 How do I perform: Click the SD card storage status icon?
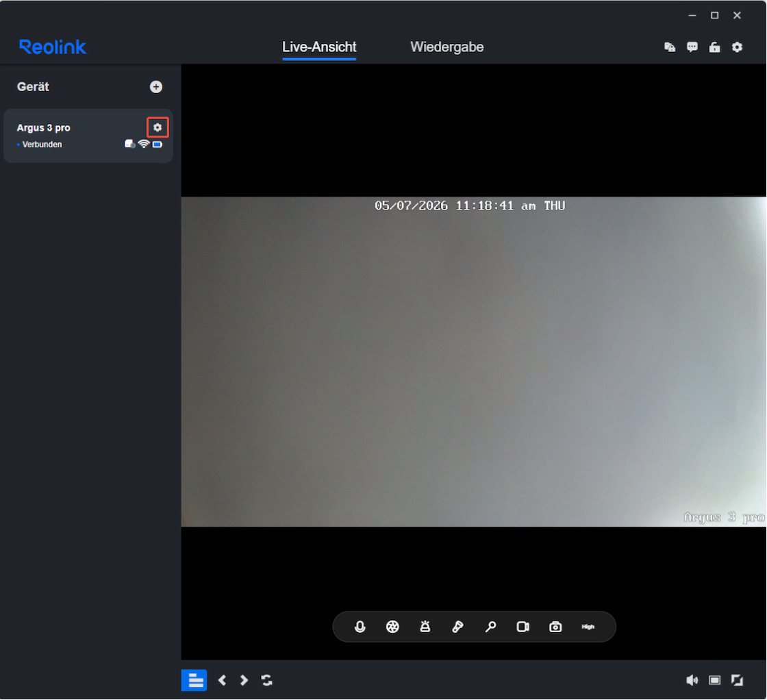129,144
